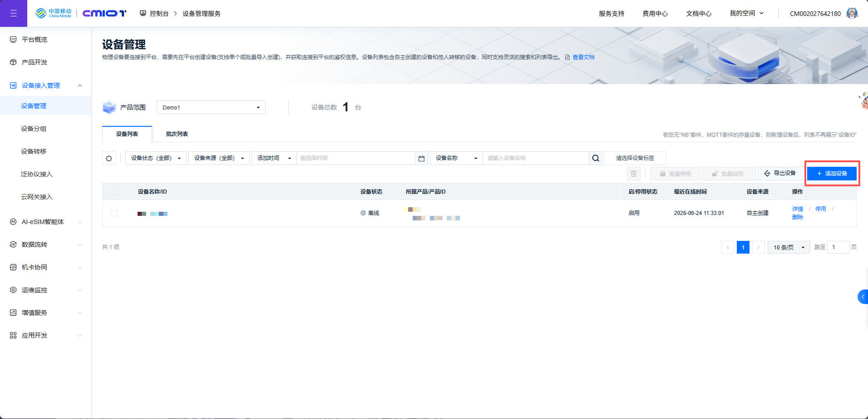This screenshot has width=868, height=419.
Task: Click the refresh icon beside the device status filter
Action: [x=109, y=158]
